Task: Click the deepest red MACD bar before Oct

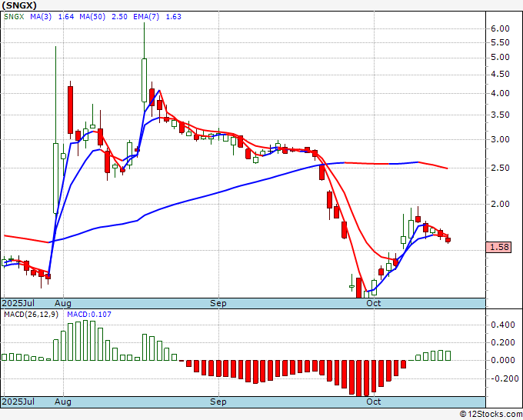Action: tap(359, 378)
